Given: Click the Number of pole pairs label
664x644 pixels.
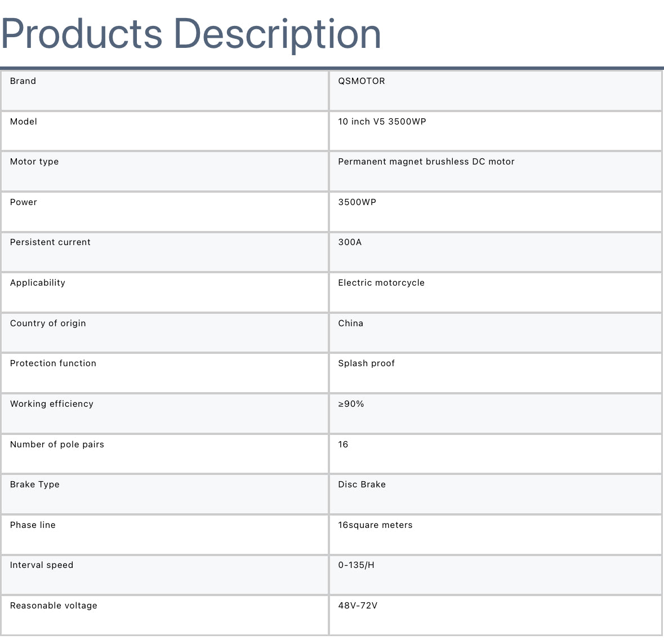Looking at the screenshot, I should (57, 445).
